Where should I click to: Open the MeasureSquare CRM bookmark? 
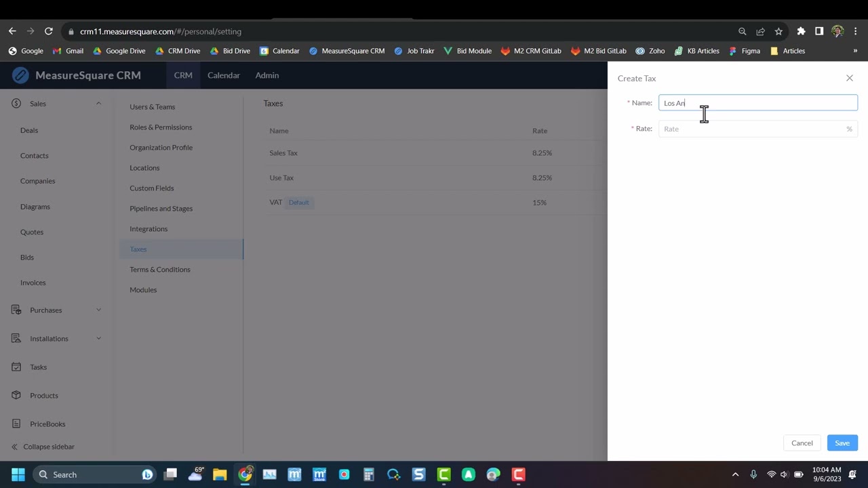coord(347,51)
